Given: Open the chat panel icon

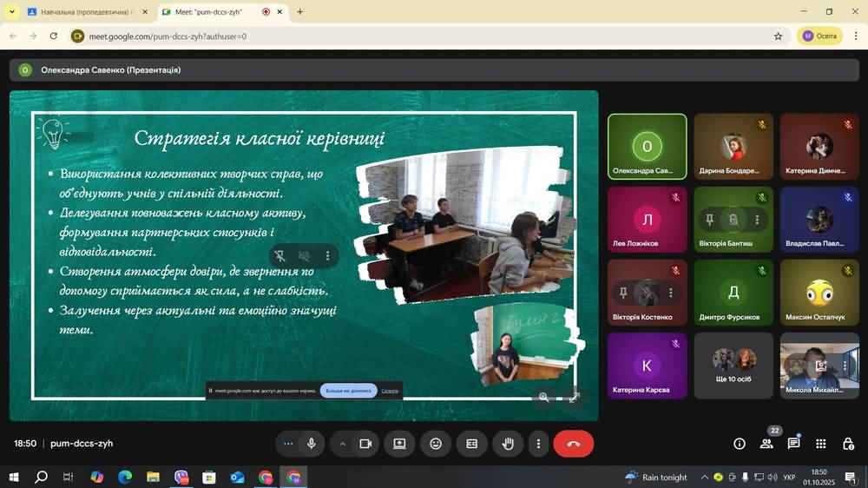Looking at the screenshot, I should click(x=793, y=444).
